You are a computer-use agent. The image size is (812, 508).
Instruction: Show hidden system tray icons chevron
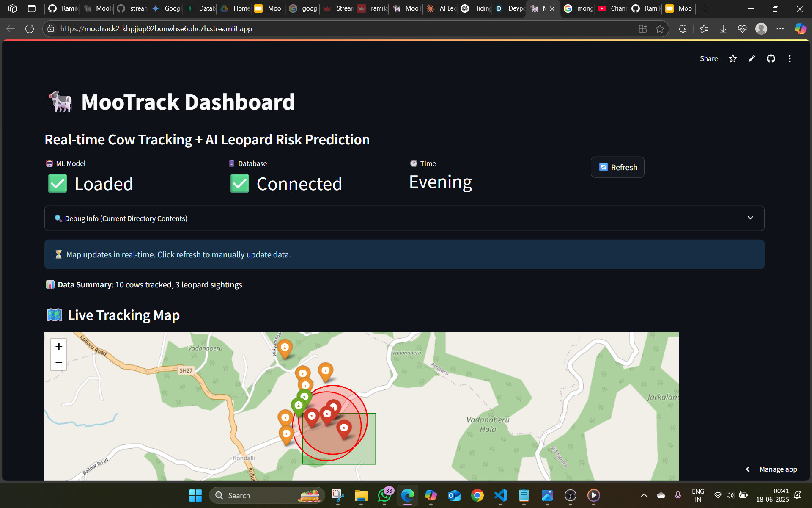(x=644, y=495)
